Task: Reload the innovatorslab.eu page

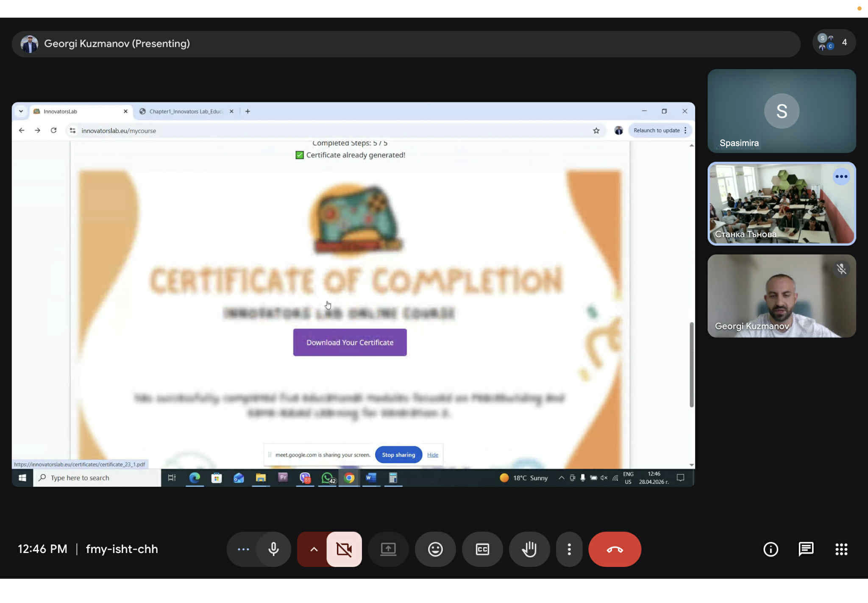Action: coord(53,131)
